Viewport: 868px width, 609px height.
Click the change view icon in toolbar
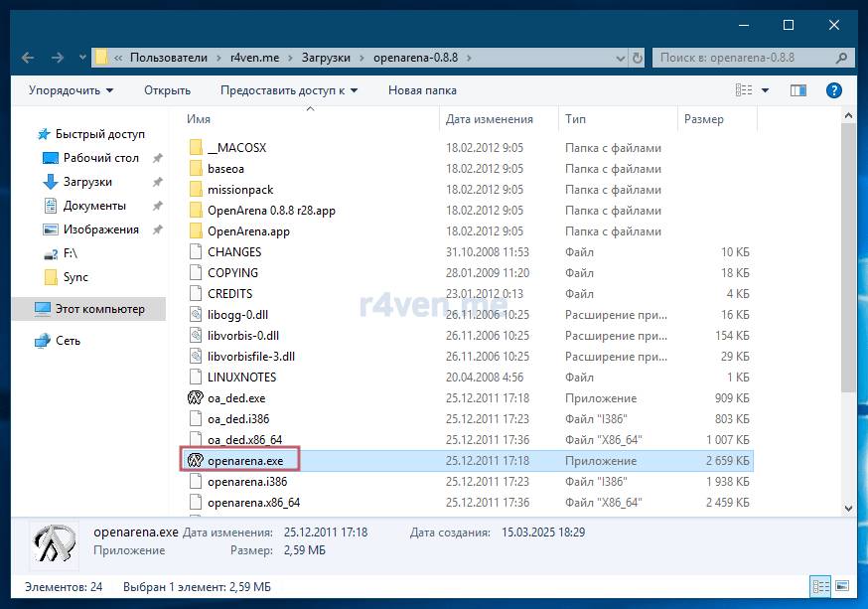coord(744,90)
